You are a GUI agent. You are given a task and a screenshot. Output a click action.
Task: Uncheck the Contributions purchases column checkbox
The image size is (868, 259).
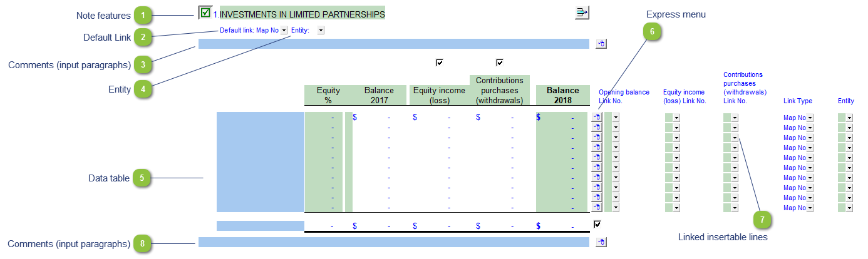click(x=500, y=62)
